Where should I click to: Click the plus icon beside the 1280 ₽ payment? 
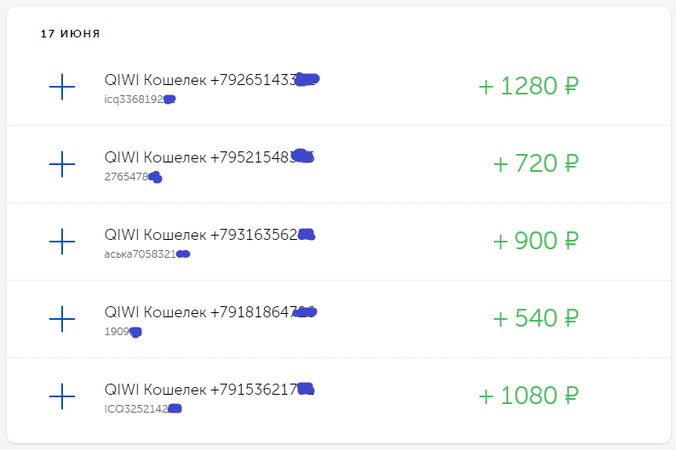62,87
